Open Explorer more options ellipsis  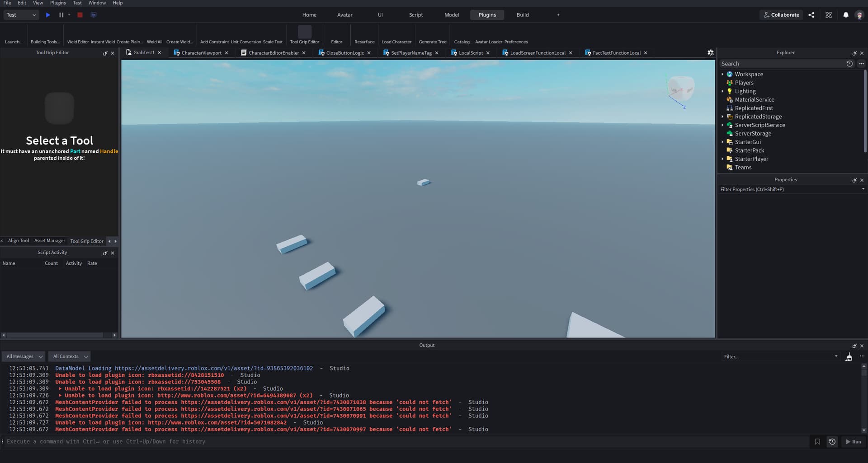[861, 64]
